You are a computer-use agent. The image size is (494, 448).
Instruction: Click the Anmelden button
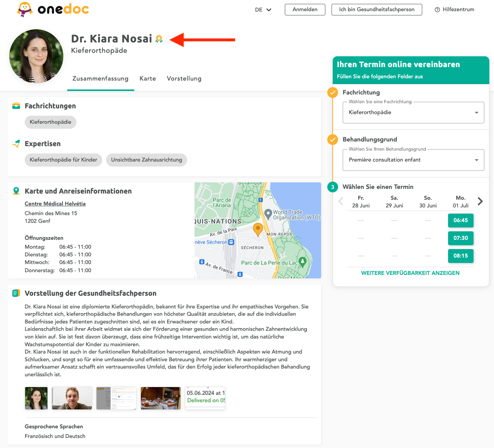[305, 10]
